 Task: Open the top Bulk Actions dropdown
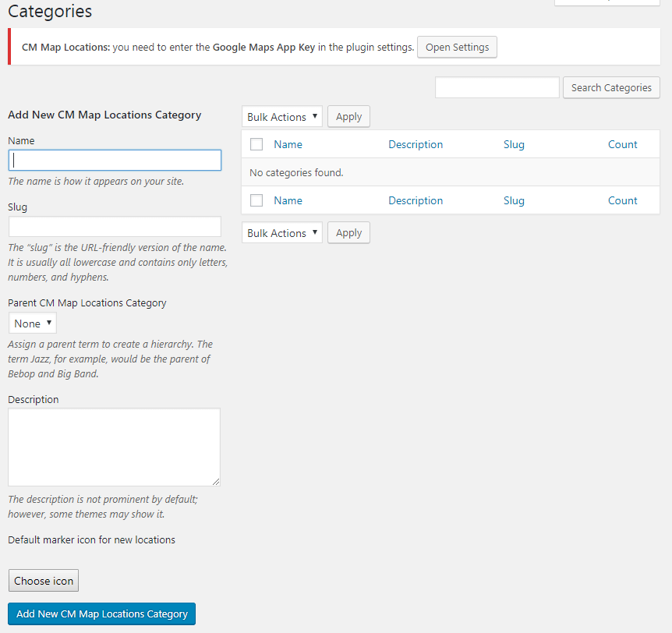[x=281, y=117]
